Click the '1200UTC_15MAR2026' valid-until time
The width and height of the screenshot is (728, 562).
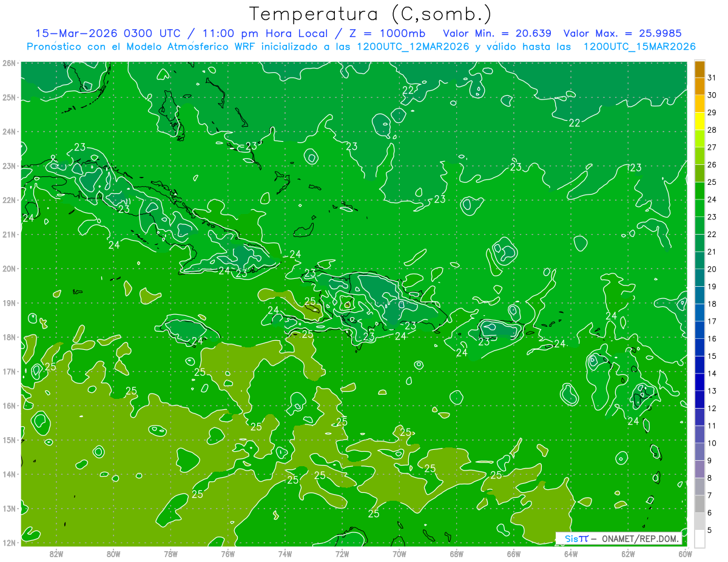[639, 47]
